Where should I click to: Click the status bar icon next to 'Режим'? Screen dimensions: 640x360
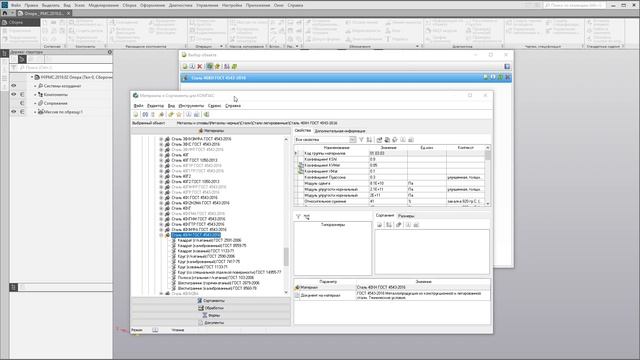[x=155, y=330]
